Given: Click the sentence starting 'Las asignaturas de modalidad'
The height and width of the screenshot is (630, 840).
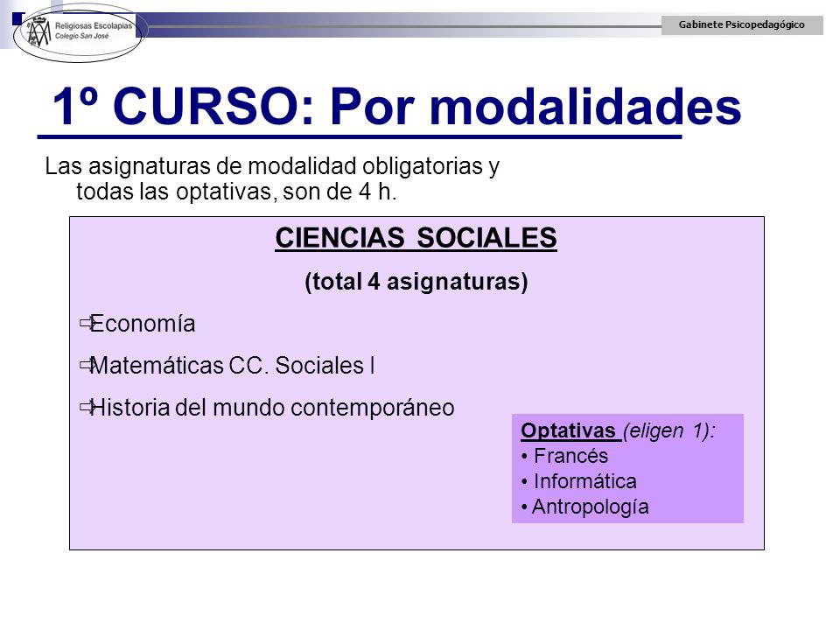Looking at the screenshot, I should click(272, 178).
